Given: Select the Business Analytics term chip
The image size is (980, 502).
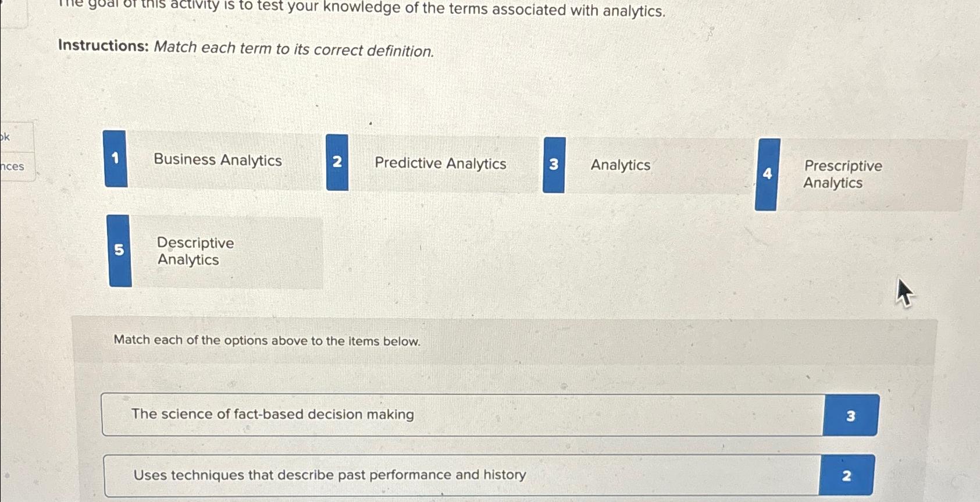Looking at the screenshot, I should click(x=218, y=160).
